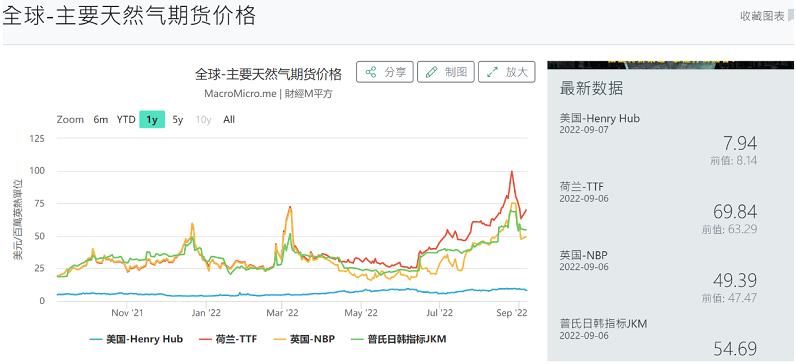Toggle 美国-Henry Hub series in legend
Screen dimensions: 796x364
(136, 339)
